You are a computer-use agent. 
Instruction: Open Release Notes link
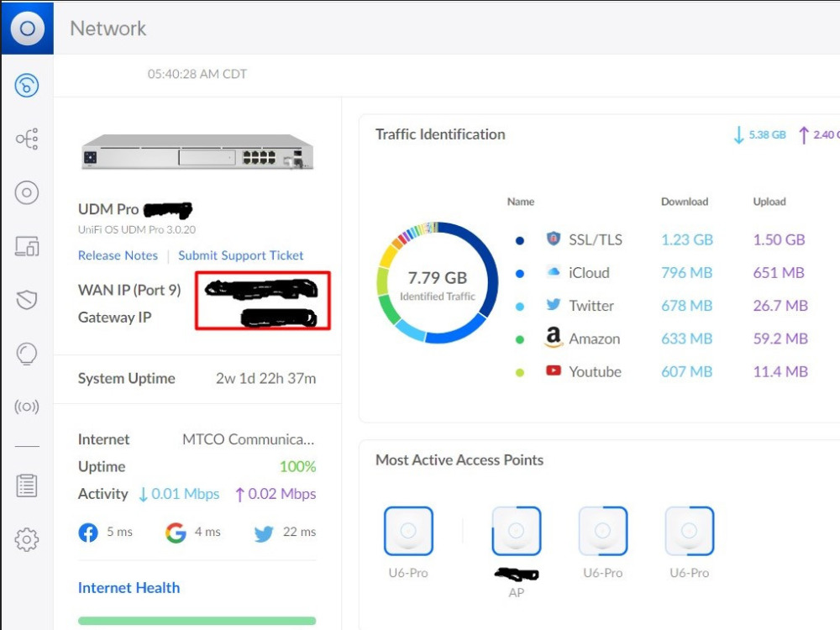pyautogui.click(x=118, y=255)
